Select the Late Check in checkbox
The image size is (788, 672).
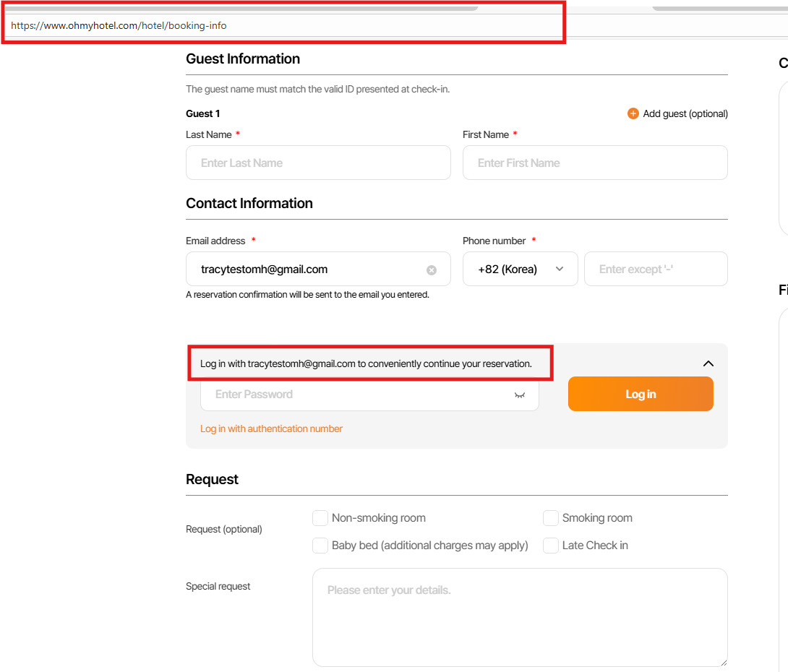(551, 546)
